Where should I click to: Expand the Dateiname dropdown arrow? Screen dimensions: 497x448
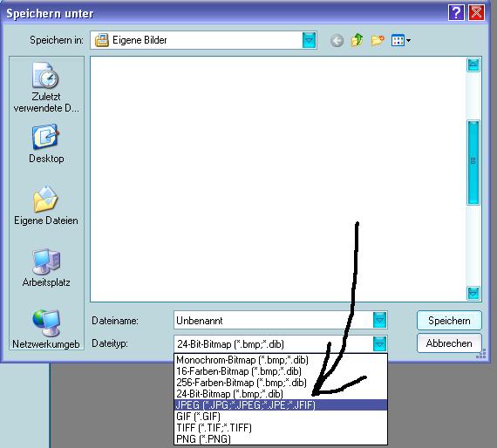(x=379, y=320)
